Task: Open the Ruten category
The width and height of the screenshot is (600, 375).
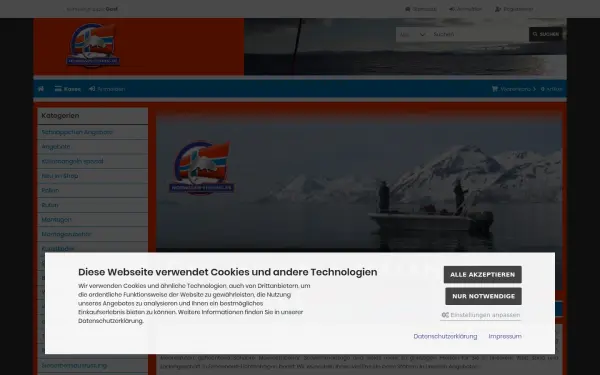Action: pos(93,205)
